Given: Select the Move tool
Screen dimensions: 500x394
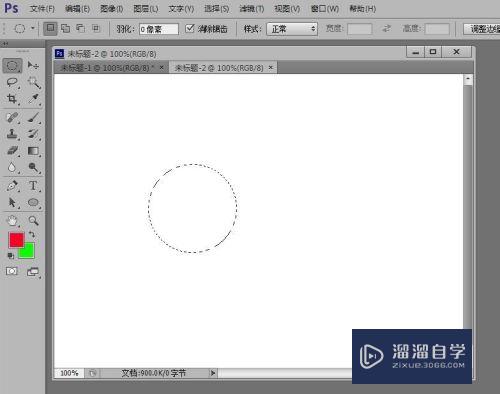Looking at the screenshot, I should (33, 65).
